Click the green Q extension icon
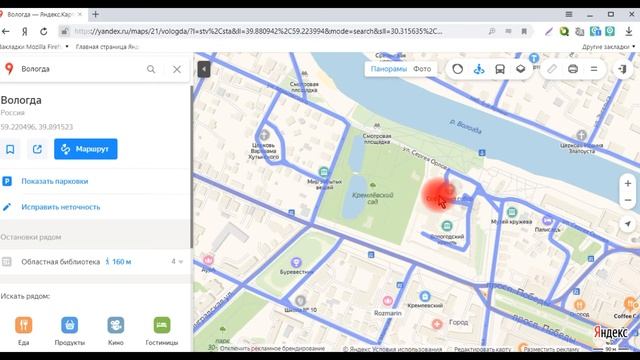 pyautogui.click(x=564, y=31)
